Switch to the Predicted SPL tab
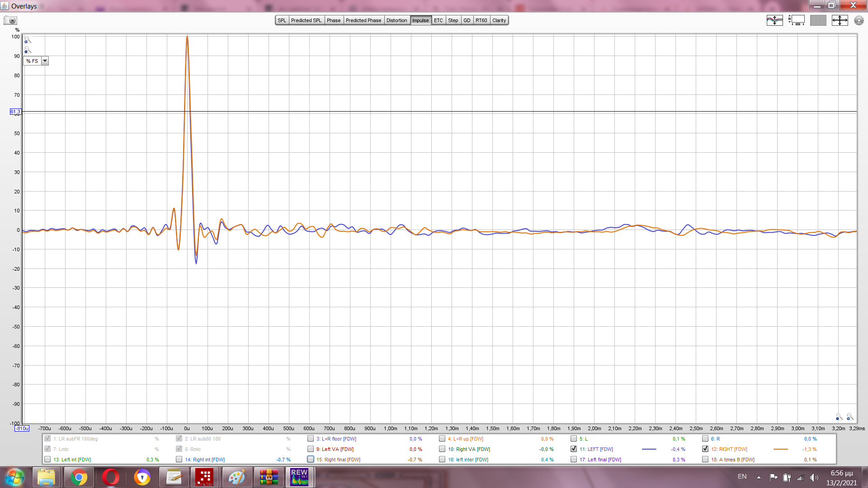Screen dimensions: 868x488 306,20
